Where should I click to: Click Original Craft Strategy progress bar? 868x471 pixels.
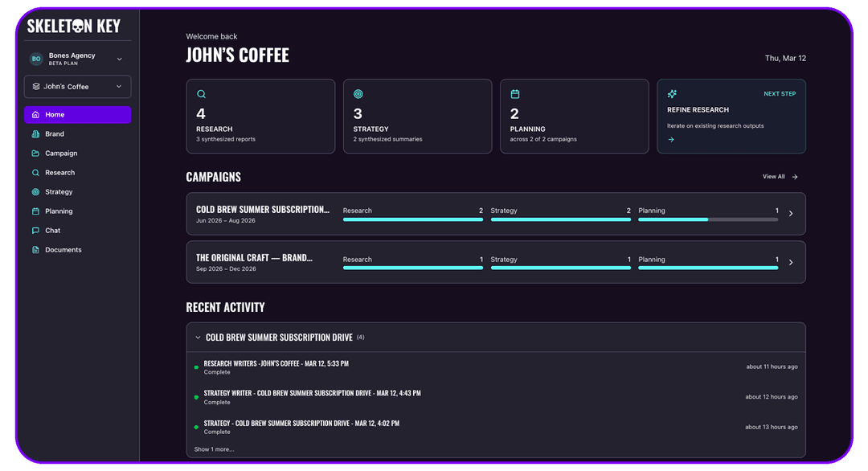[x=561, y=268]
